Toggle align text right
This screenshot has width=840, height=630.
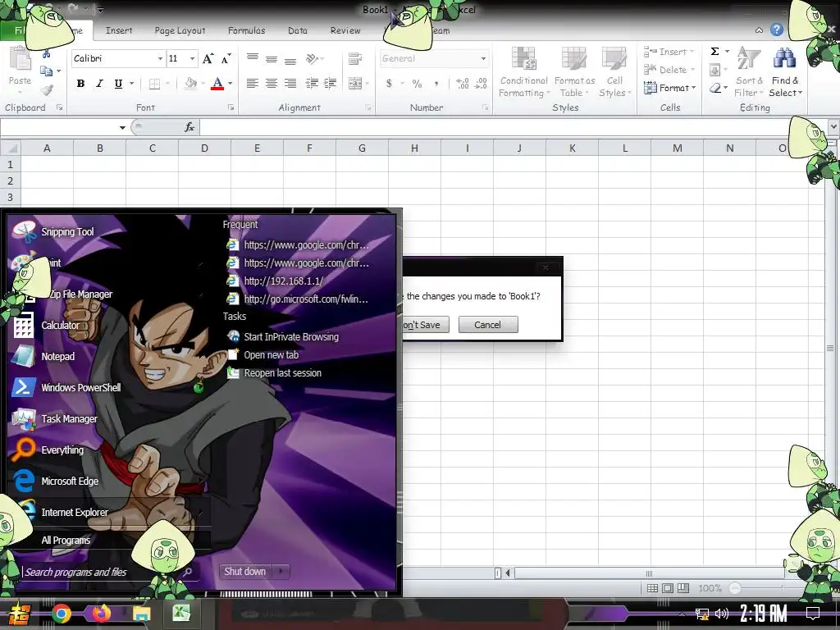pos(290,83)
